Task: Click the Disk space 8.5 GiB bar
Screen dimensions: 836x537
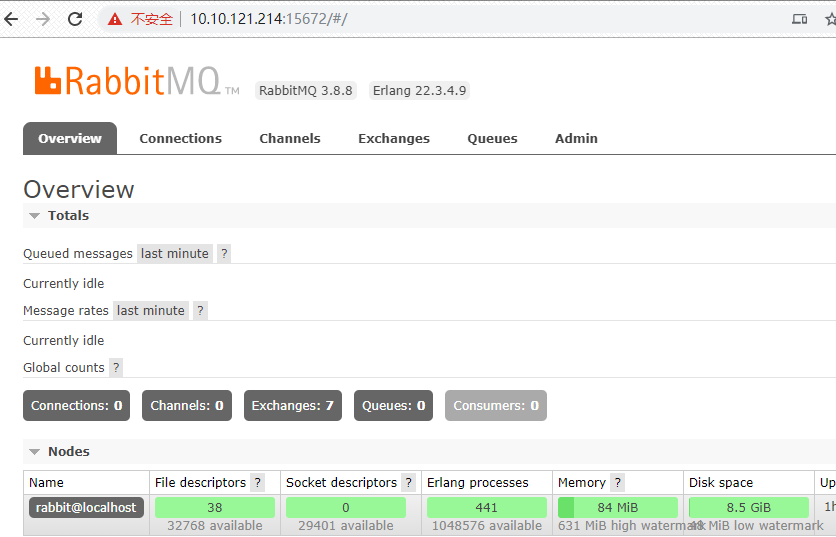Action: coord(749,508)
